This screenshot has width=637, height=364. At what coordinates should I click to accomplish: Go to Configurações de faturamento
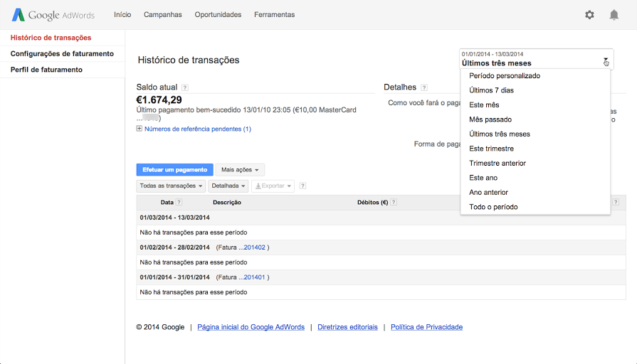pyautogui.click(x=62, y=54)
